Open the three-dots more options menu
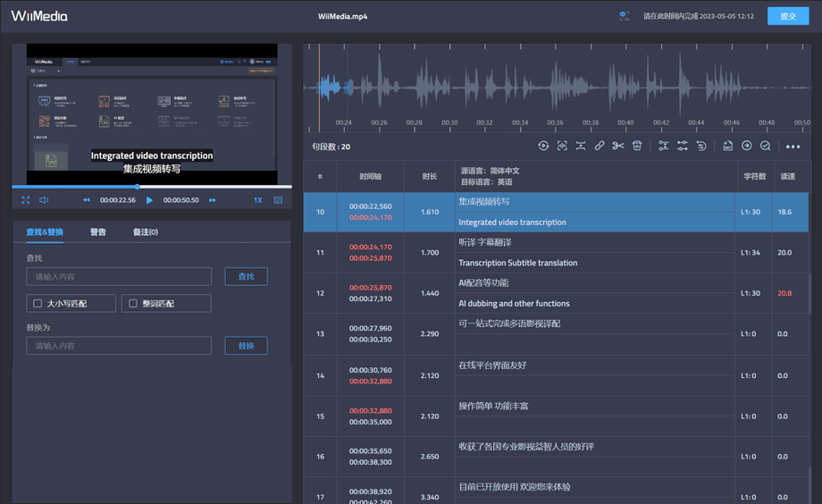 pyautogui.click(x=793, y=147)
